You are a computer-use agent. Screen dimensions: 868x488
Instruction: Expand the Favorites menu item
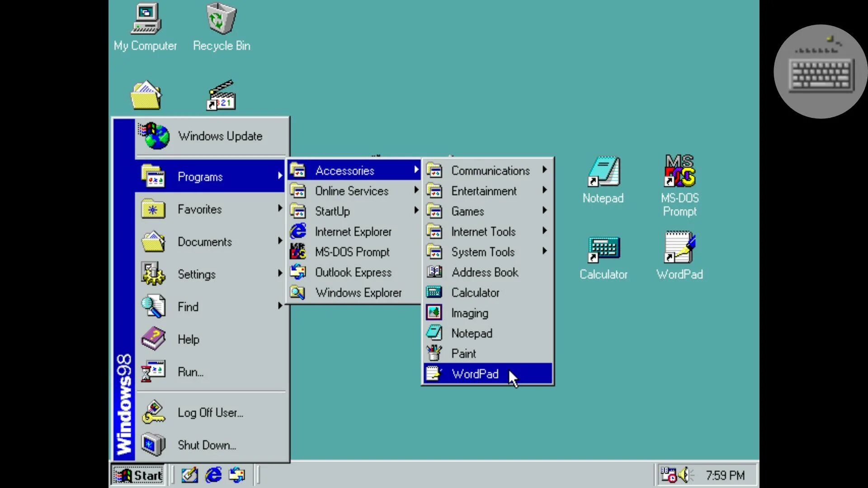pos(199,209)
